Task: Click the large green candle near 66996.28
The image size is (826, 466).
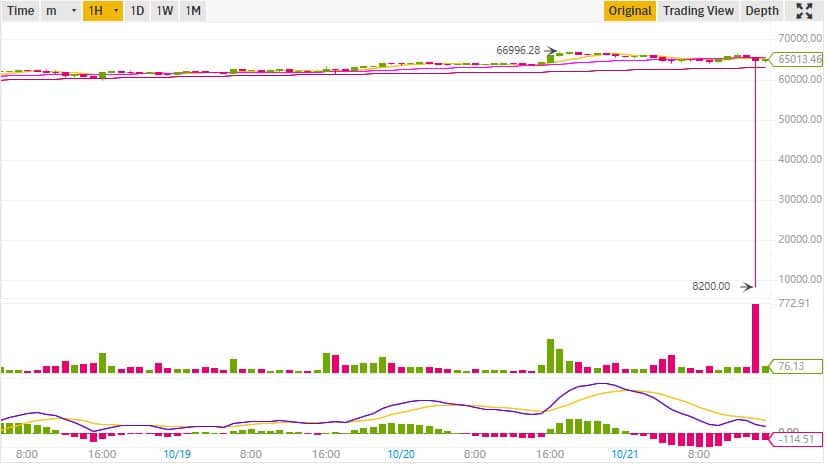Action: 550,58
